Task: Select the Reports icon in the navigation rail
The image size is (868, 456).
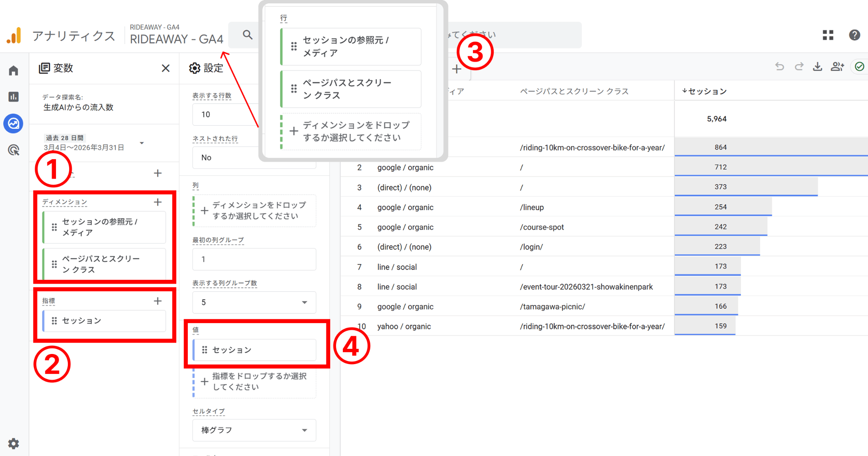Action: (14, 97)
